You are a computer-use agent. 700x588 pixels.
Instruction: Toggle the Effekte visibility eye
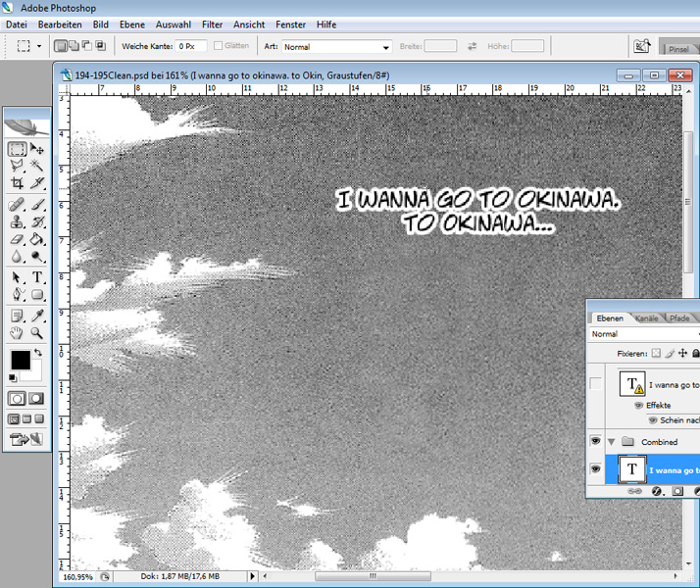tap(639, 405)
